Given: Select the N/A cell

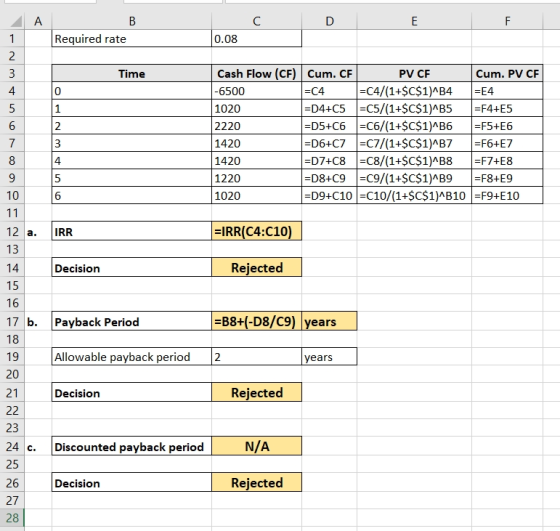Looking at the screenshot, I should [x=256, y=446].
